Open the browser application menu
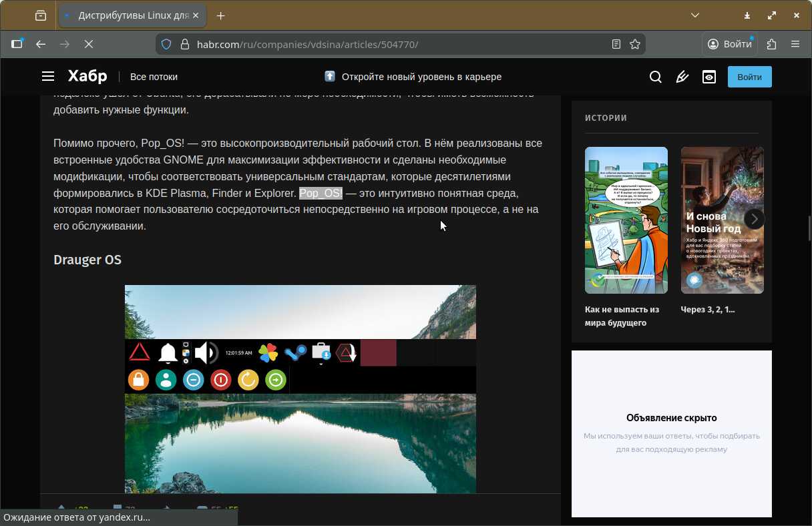812x526 pixels. [x=795, y=44]
